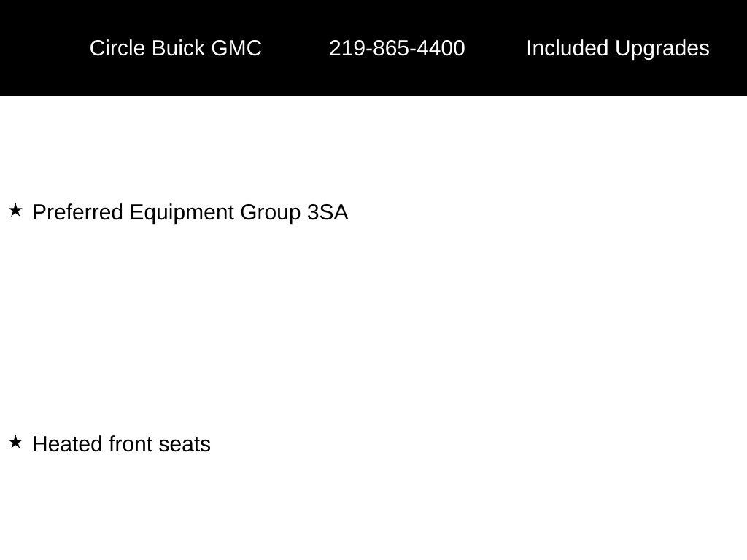Image resolution: width=747 pixels, height=560 pixels.
Task: Click the word Circle in the header
Action: click(117, 48)
